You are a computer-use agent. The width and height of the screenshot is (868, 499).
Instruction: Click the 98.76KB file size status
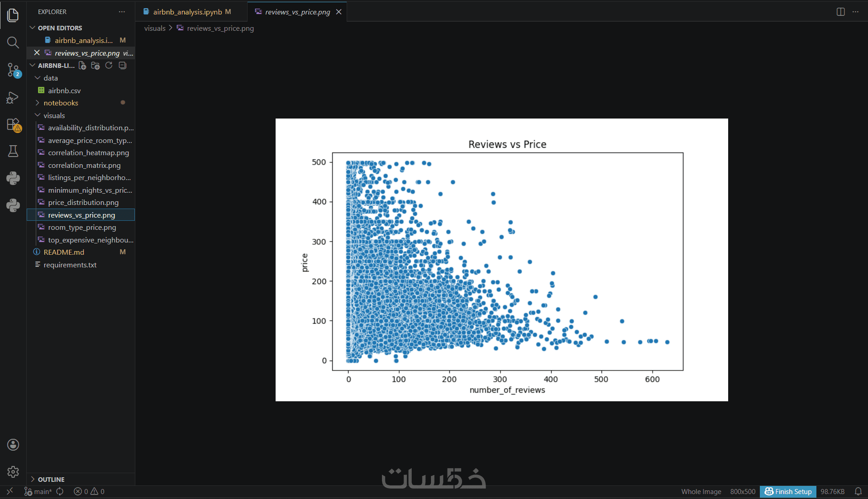[832, 491]
